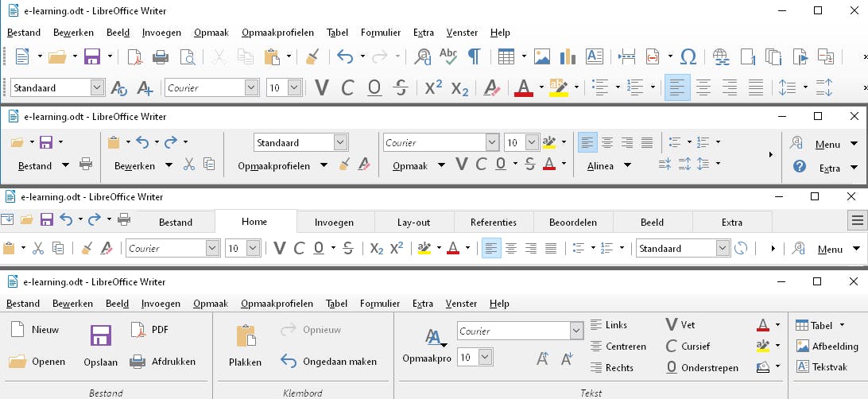The width and height of the screenshot is (868, 399).
Task: Toggle Subscript X₂ in third window Home tab
Action: pyautogui.click(x=377, y=249)
